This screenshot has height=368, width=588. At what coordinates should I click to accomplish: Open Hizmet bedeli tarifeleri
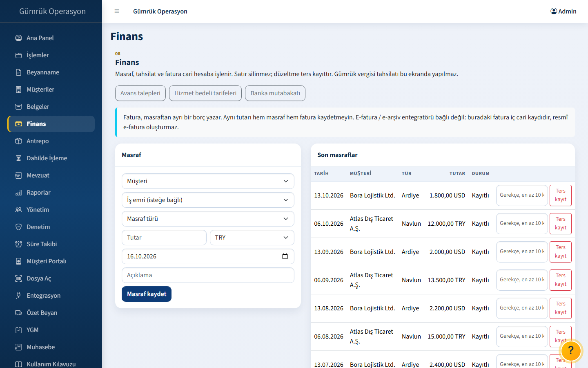[x=205, y=93]
